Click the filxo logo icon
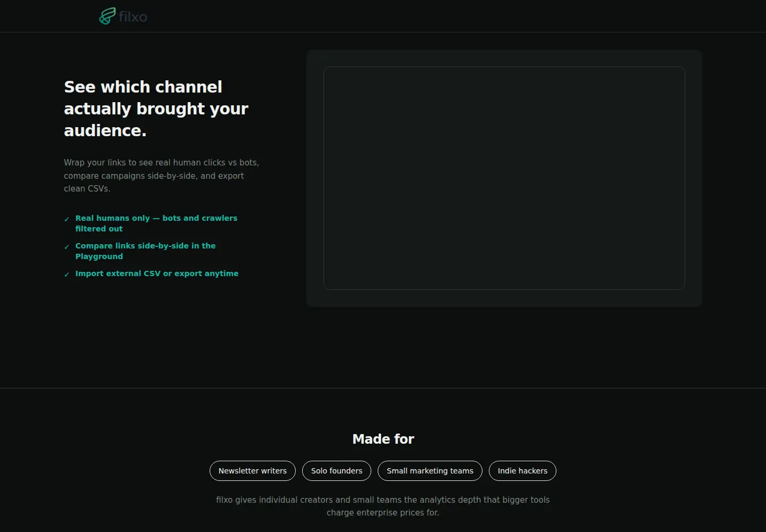Viewport: 766px width, 532px height. [x=107, y=16]
